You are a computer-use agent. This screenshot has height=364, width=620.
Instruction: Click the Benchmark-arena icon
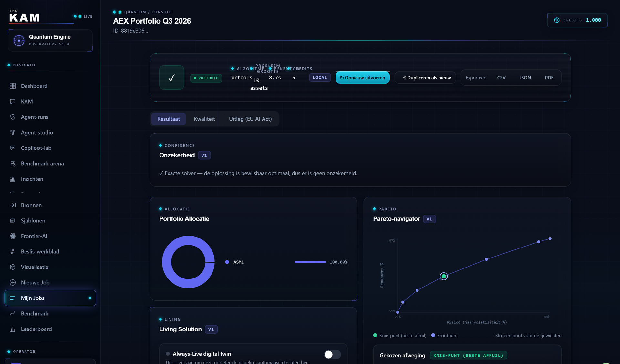(13, 163)
